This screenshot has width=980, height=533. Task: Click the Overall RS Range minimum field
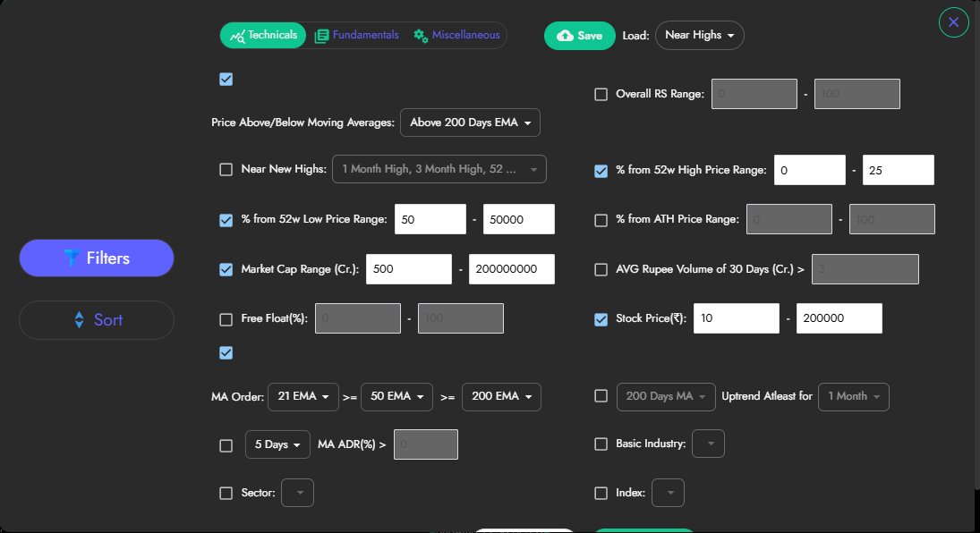click(754, 94)
